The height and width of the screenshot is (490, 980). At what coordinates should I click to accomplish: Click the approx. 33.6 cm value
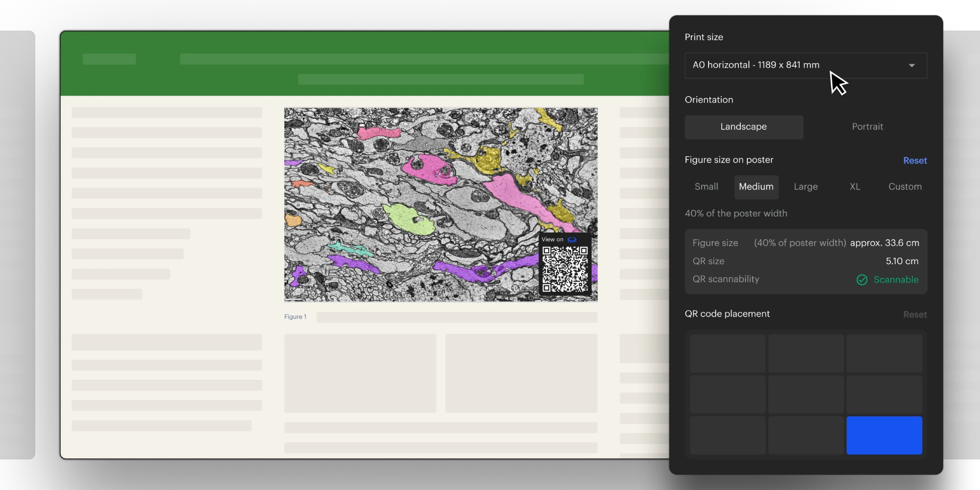884,243
